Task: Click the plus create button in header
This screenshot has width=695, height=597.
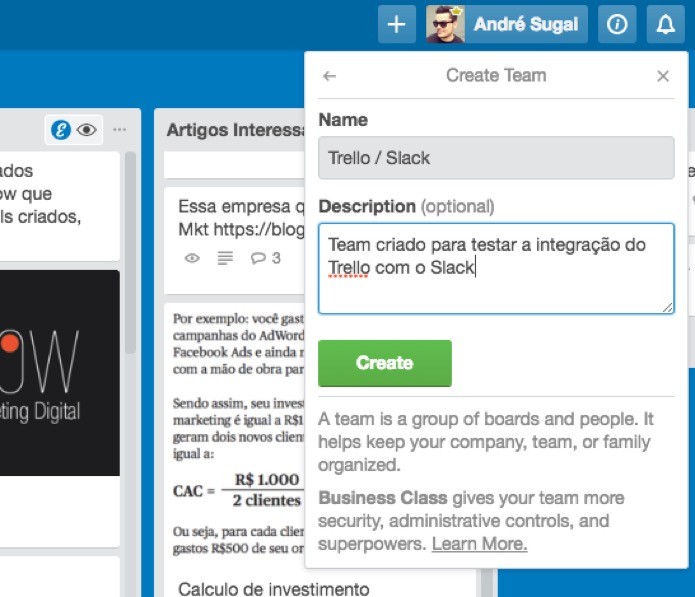Action: click(x=397, y=24)
